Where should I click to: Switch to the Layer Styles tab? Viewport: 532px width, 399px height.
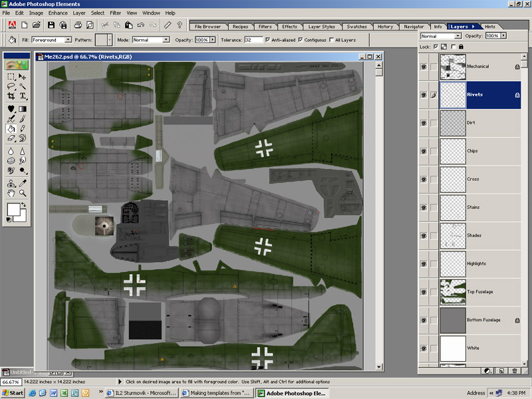click(x=321, y=27)
